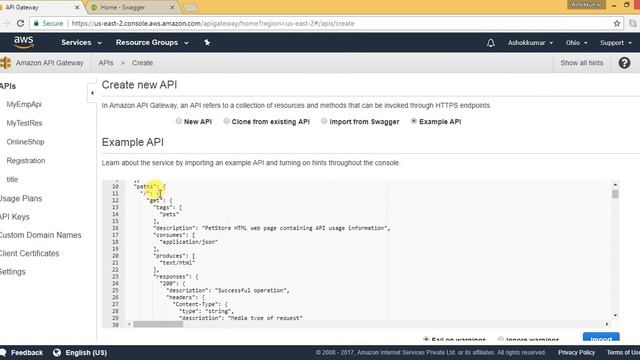
Task: Click the code editor horizontal scrollbar thumb
Action: (158, 324)
